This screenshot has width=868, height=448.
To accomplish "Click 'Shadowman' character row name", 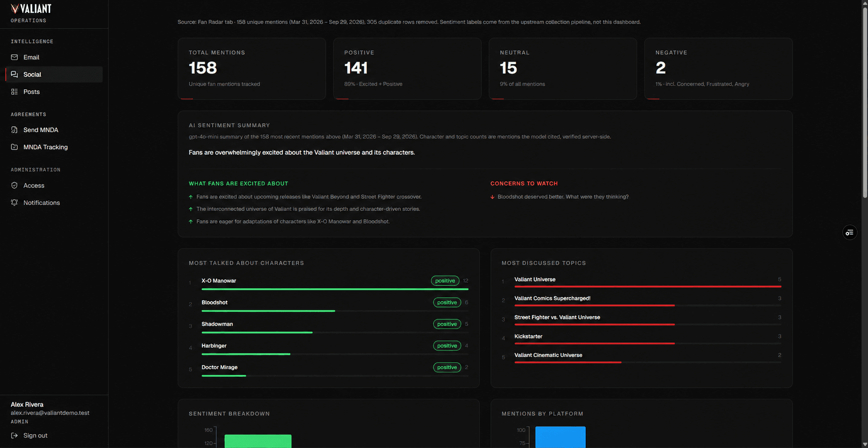I will (217, 324).
